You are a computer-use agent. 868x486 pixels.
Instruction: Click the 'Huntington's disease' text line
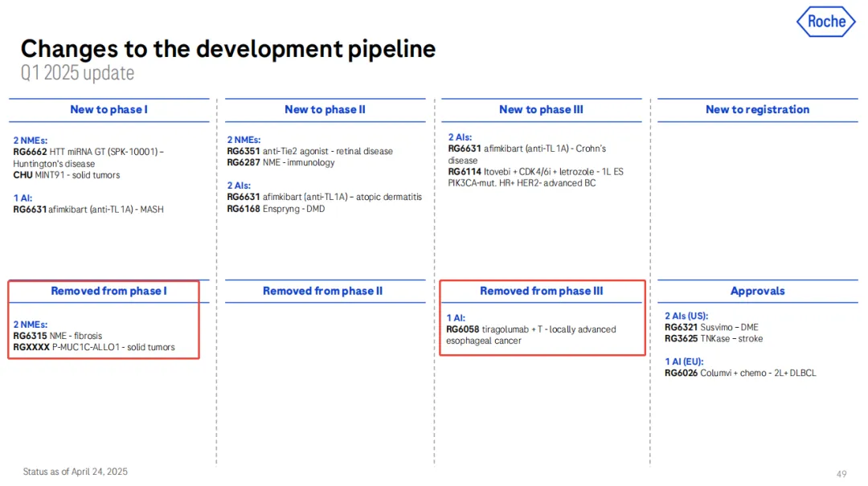click(x=54, y=164)
